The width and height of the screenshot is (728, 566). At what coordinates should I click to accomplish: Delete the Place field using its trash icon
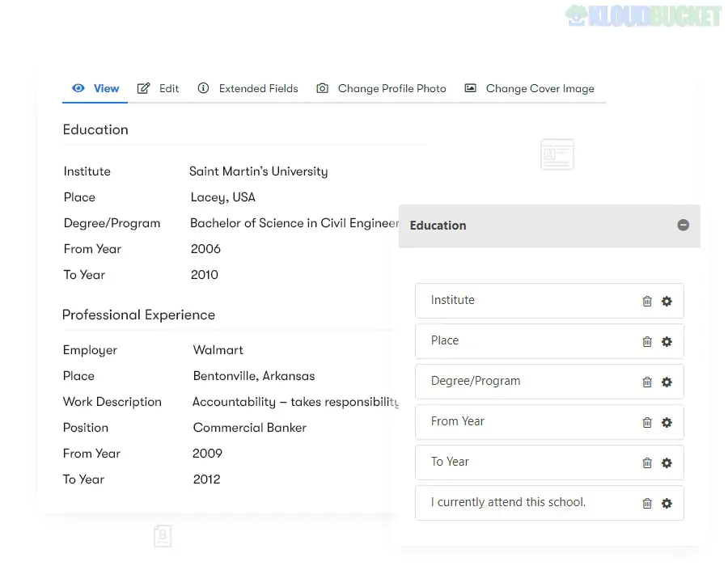point(647,341)
